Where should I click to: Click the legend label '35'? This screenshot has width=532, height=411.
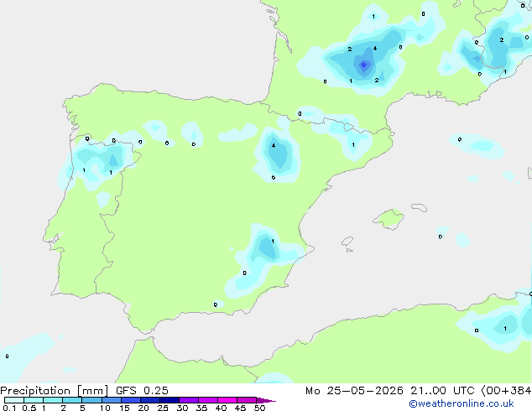[x=202, y=408]
